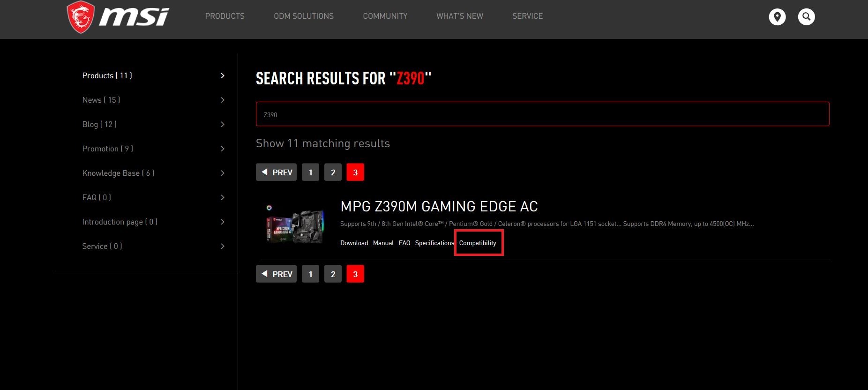This screenshot has height=390, width=868.
Task: Expand the News category chevron
Action: [223, 100]
